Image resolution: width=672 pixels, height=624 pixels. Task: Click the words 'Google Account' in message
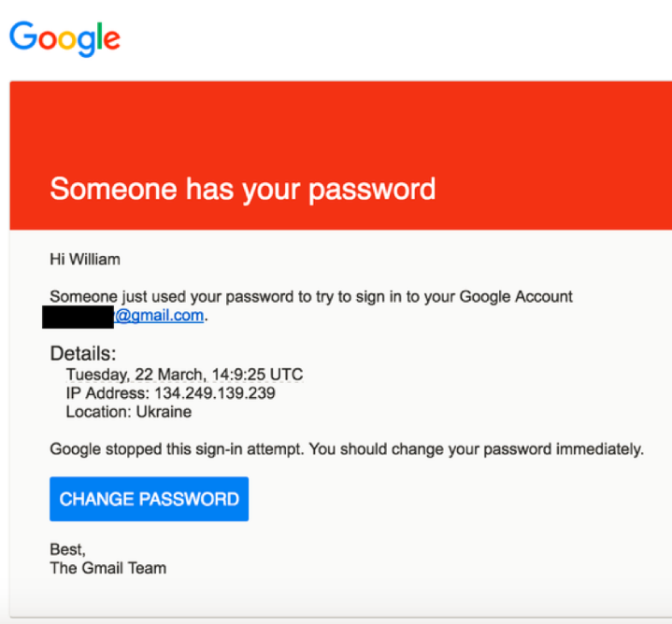coord(516,297)
